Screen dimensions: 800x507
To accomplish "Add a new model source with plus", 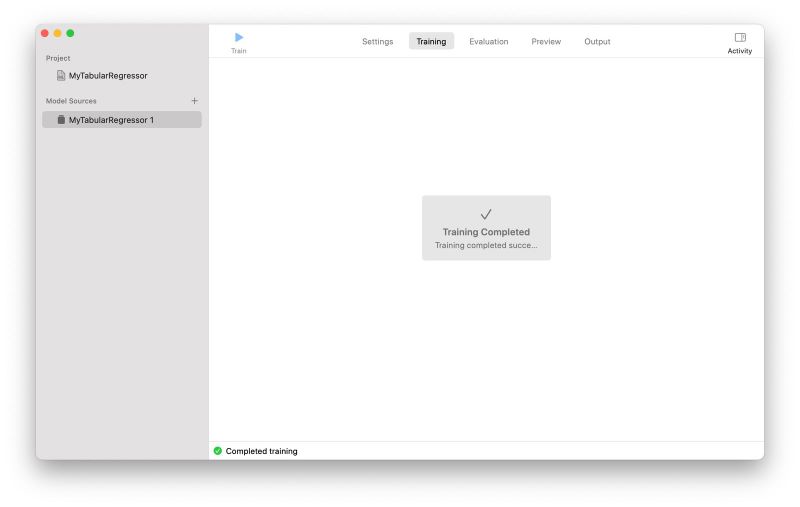I will coord(194,100).
